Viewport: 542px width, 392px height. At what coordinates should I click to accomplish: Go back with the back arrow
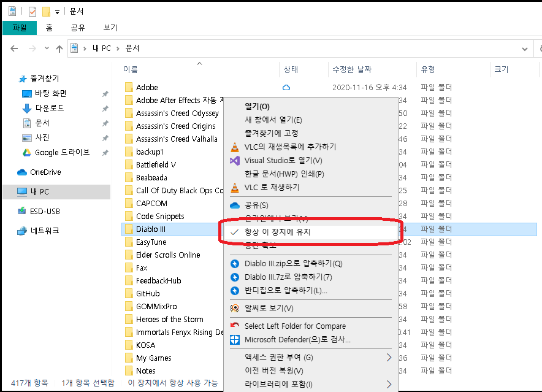pos(14,48)
